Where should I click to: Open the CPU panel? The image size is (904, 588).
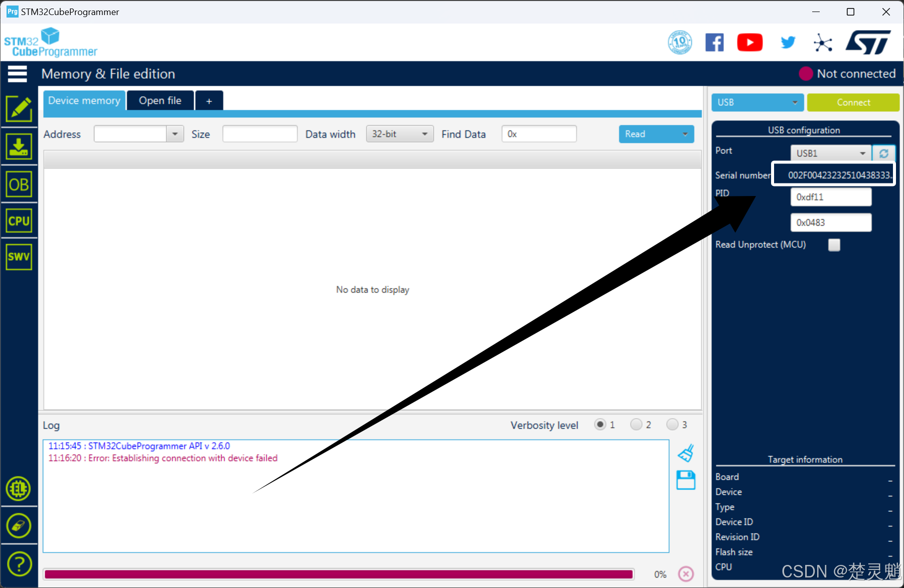point(19,221)
